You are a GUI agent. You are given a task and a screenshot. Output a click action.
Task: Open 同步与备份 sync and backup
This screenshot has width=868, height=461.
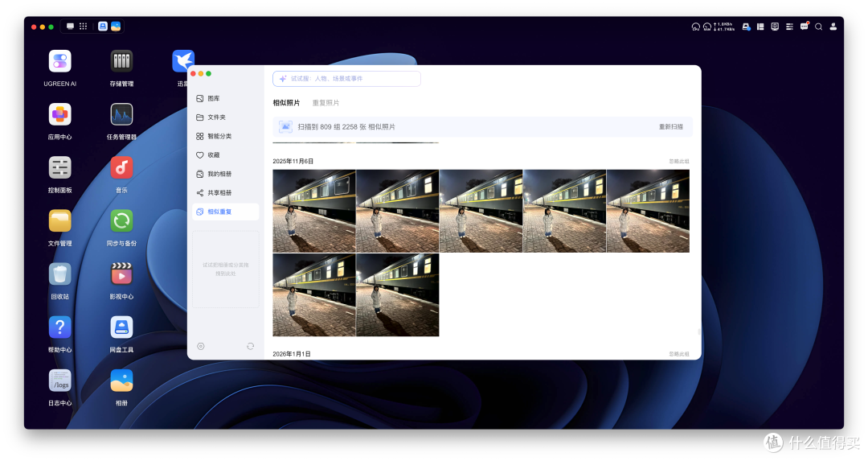tap(121, 221)
